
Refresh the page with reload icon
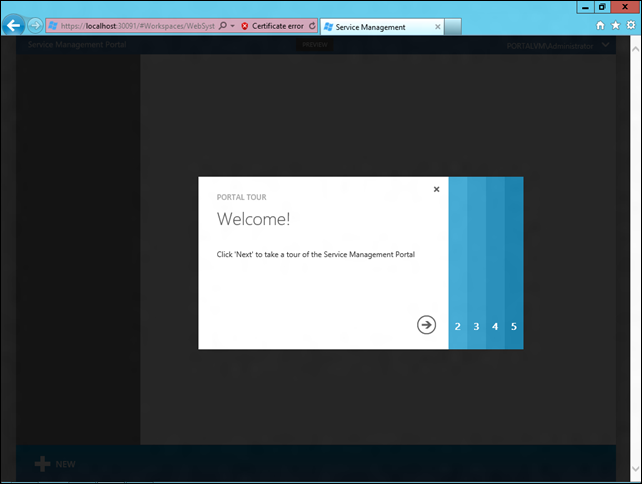[313, 26]
